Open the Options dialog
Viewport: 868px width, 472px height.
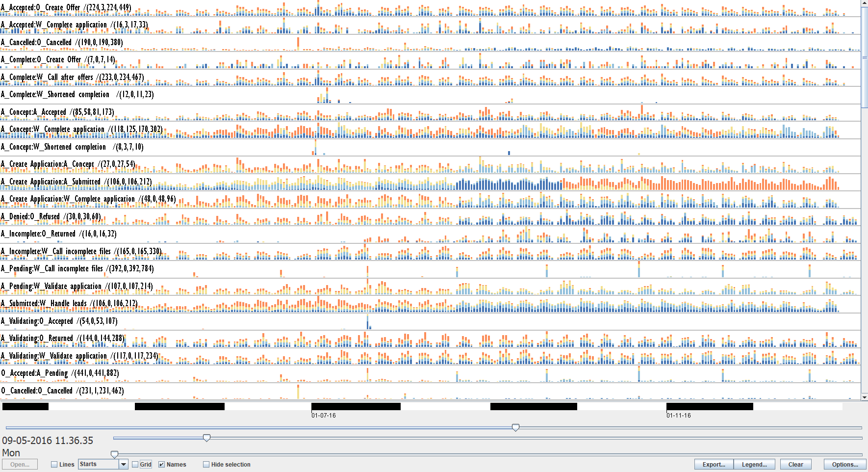[x=844, y=464]
